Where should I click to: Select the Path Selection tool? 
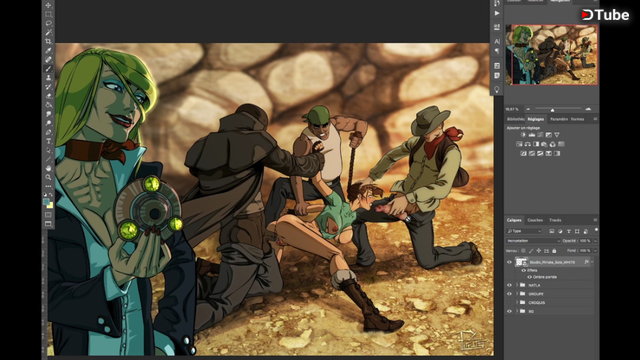(49, 150)
